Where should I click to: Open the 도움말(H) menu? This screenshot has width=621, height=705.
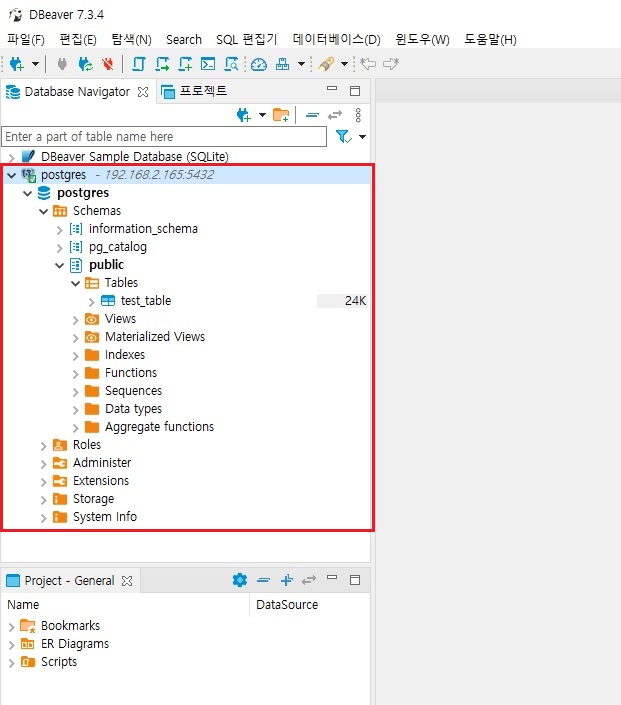490,40
